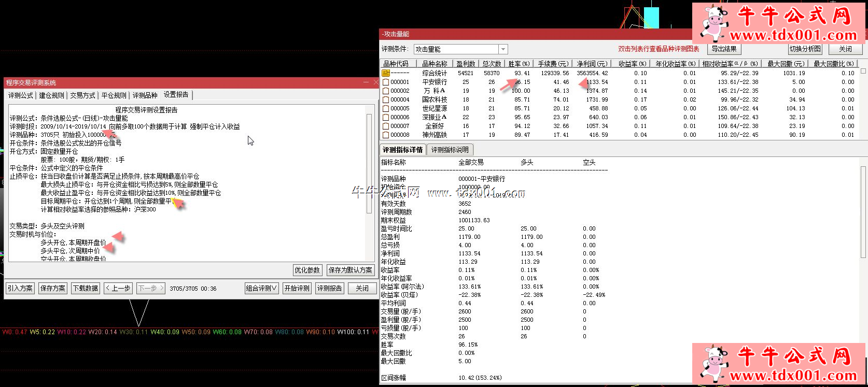Open the 评测指标详情 tab
Image resolution: width=868 pixels, height=387 pixels.
click(x=403, y=150)
